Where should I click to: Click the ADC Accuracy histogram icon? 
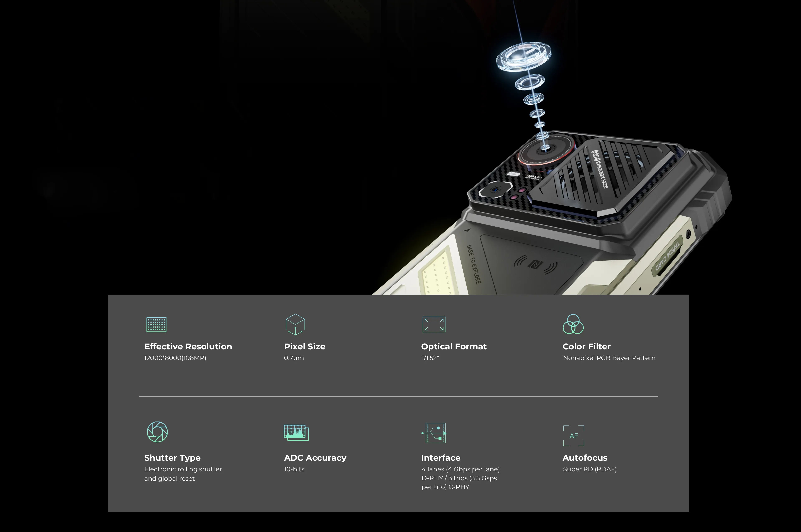[x=296, y=432]
